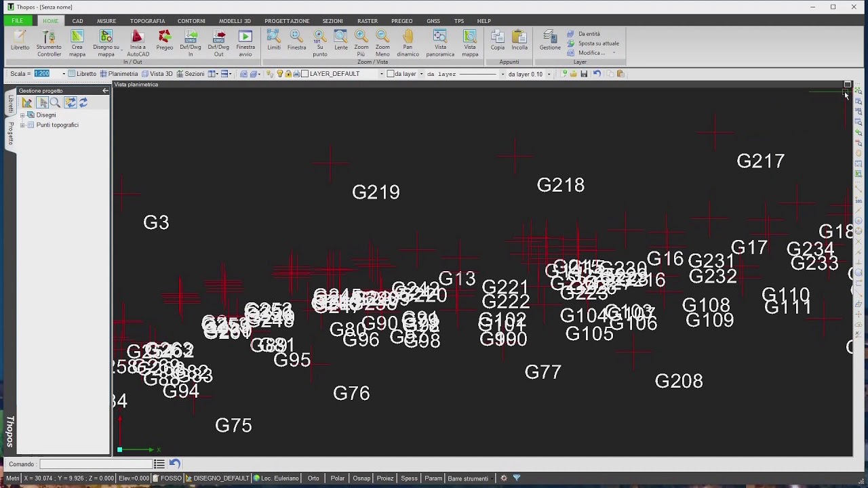
Task: Zoom to Limiti extents
Action: tap(274, 41)
